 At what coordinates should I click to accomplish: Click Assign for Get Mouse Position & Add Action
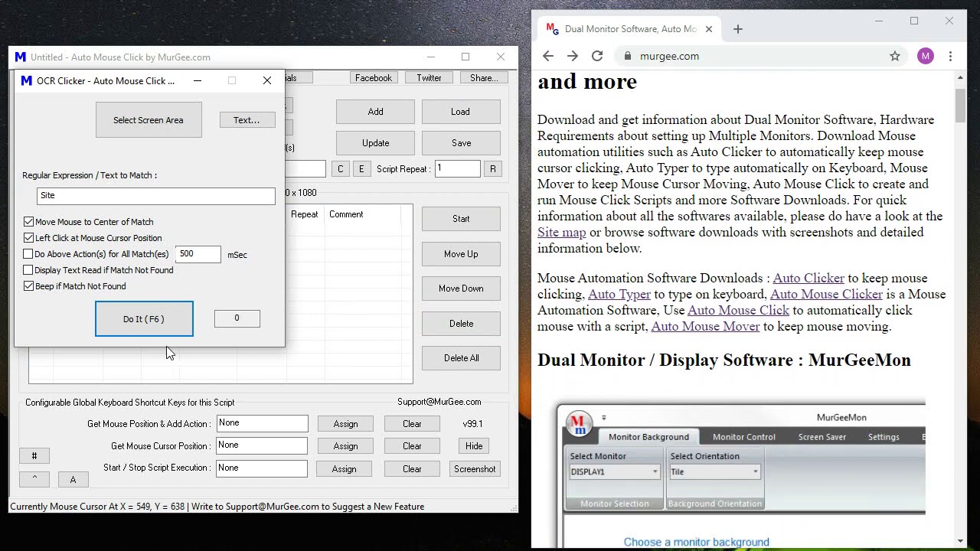[x=345, y=424]
